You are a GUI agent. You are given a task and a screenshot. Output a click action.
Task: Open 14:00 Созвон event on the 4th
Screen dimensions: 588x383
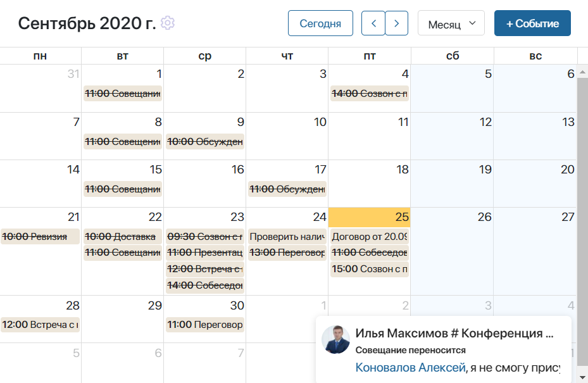pos(370,94)
